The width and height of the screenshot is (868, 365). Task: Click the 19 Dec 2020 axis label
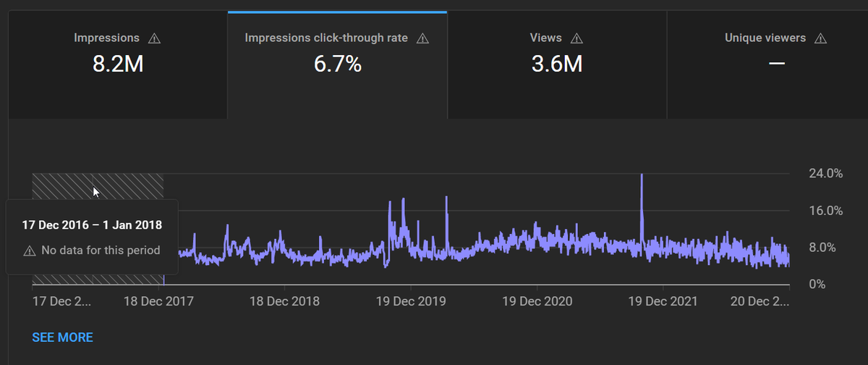pos(537,302)
